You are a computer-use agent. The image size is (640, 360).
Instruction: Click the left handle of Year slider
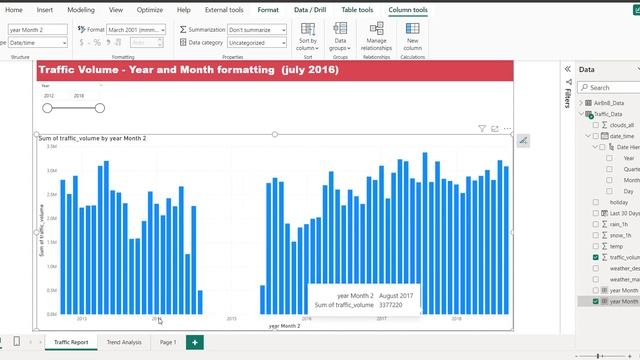(47, 108)
